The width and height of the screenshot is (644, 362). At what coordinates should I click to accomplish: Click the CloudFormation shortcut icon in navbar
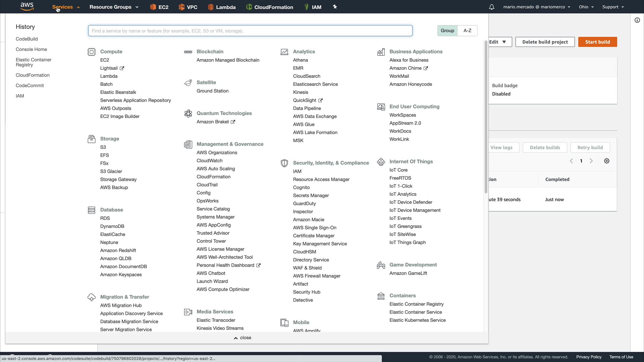point(249,7)
